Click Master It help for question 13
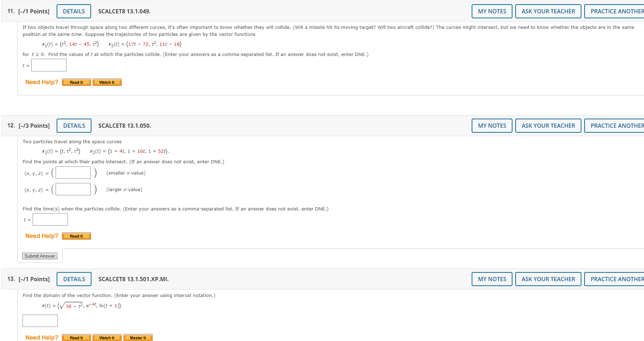644x341 pixels. 138,338
